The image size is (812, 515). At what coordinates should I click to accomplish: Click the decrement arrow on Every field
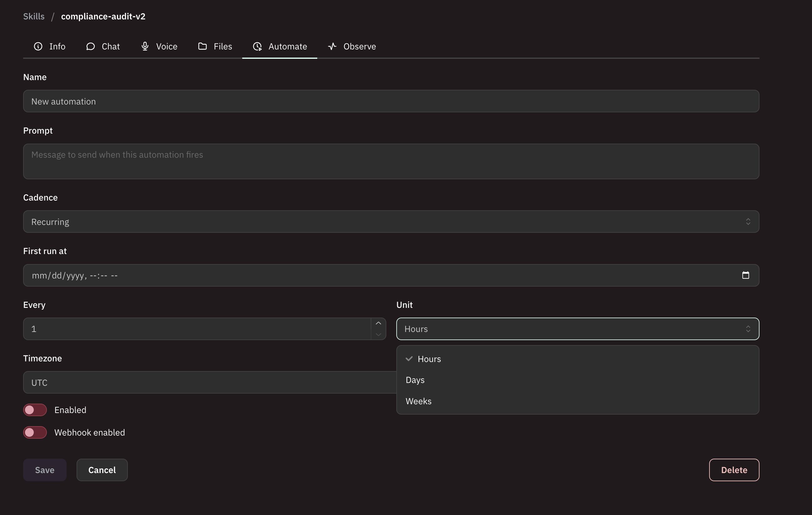[x=378, y=334]
